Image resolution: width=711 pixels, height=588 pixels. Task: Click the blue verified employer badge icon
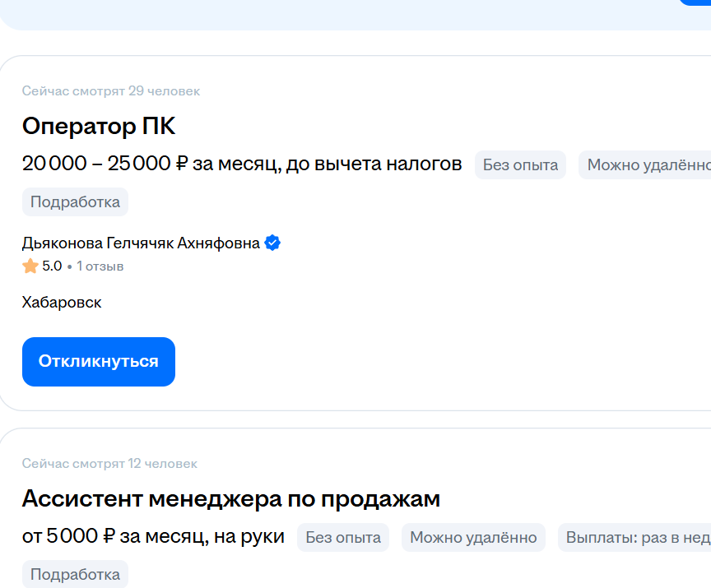click(x=272, y=243)
